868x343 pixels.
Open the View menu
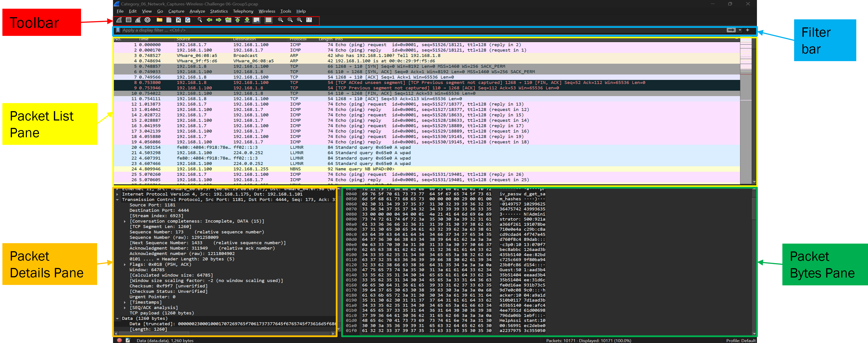pos(146,12)
